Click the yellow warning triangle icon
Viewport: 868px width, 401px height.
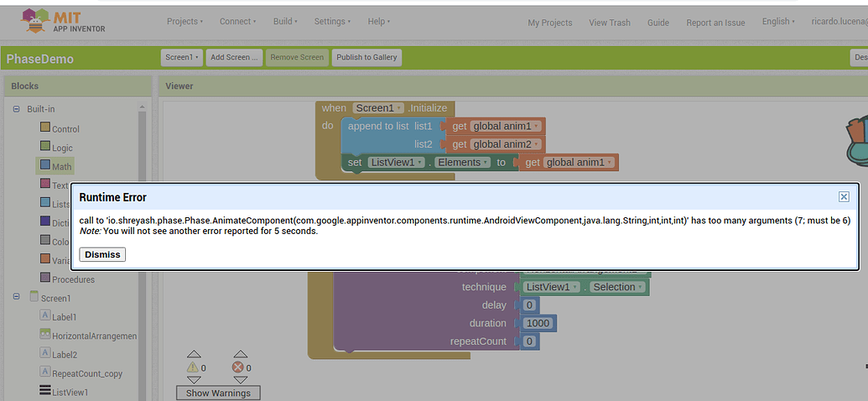194,367
